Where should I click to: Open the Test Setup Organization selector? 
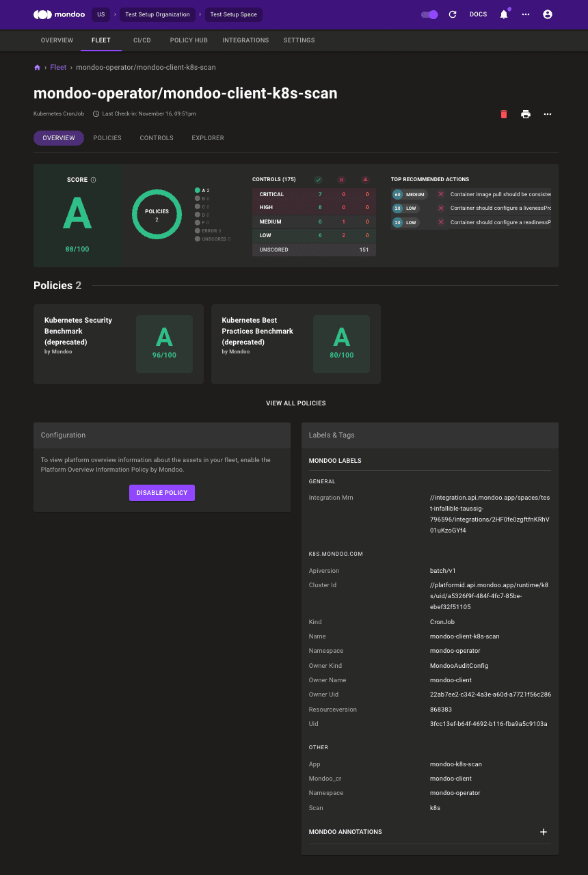click(x=157, y=14)
